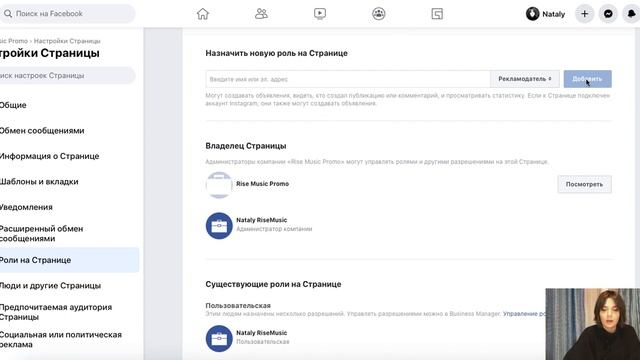640x360 pixels.
Task: Click the Nataly profile name
Action: (x=553, y=14)
